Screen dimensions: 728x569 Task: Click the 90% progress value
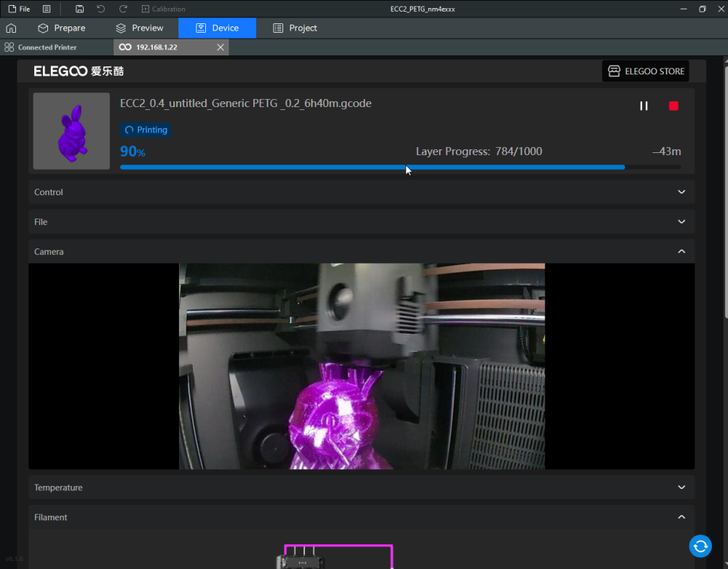point(132,152)
